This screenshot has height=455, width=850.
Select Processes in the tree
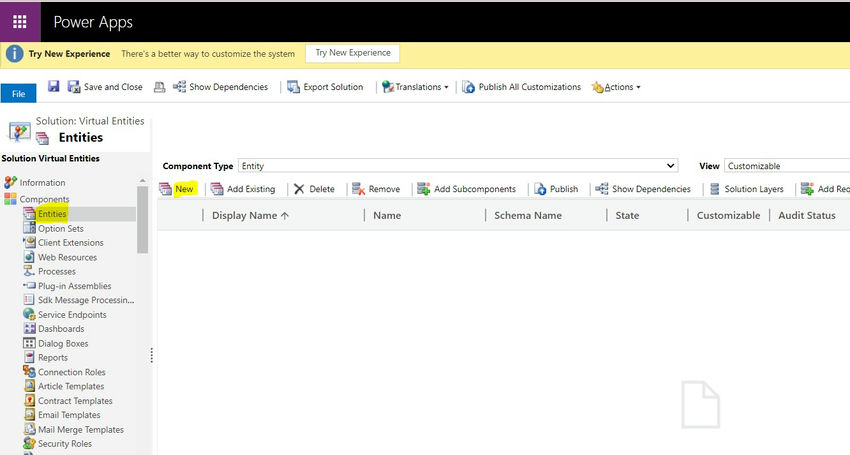pos(57,271)
